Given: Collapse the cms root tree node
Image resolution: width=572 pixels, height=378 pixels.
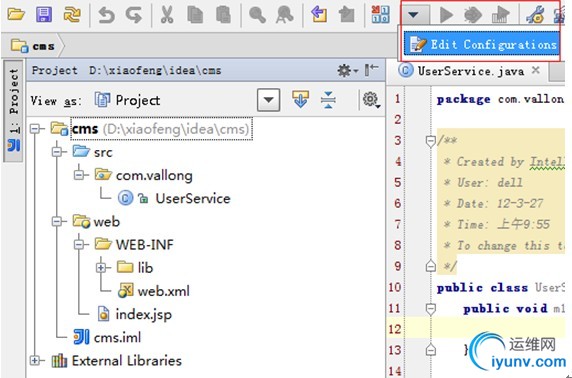Looking at the screenshot, I should pyautogui.click(x=35, y=129).
